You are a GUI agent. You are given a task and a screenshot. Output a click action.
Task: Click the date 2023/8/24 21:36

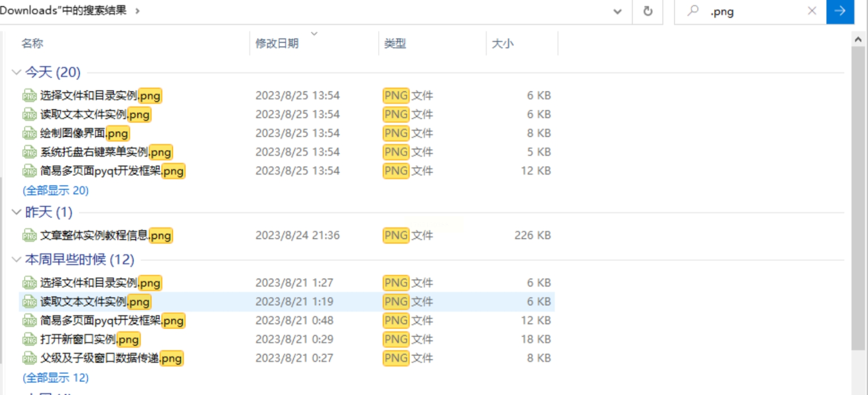click(x=297, y=235)
